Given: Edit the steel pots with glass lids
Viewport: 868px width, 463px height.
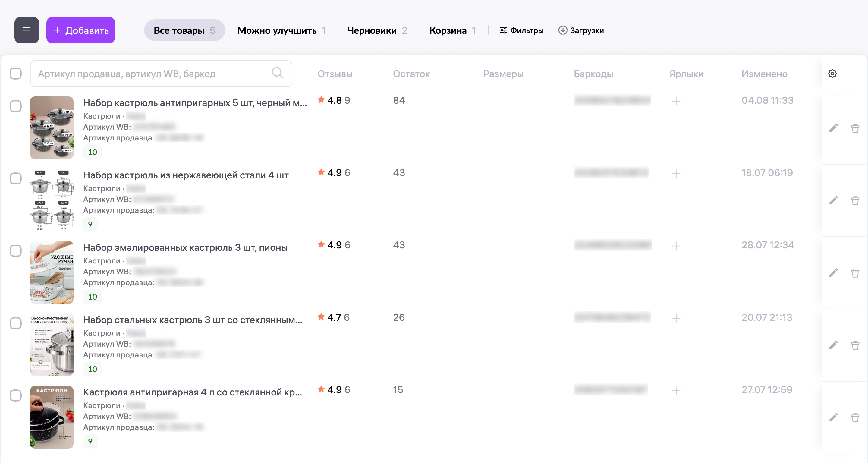Looking at the screenshot, I should point(834,345).
